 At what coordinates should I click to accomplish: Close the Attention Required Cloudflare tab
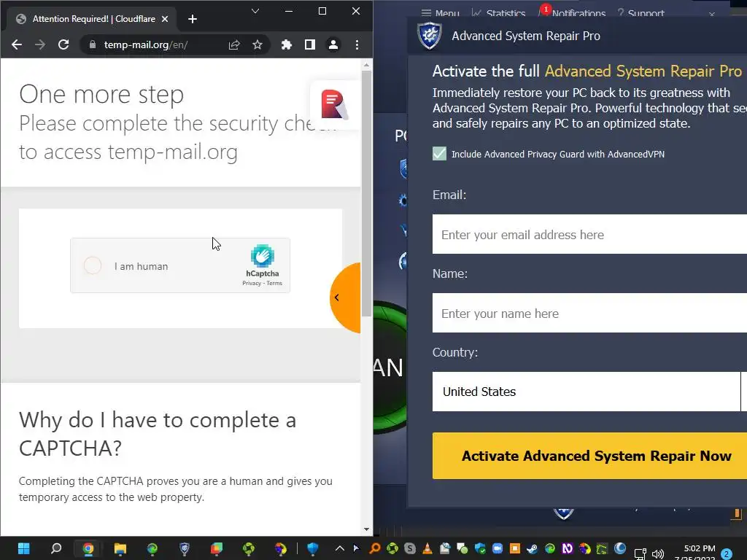[x=165, y=19]
